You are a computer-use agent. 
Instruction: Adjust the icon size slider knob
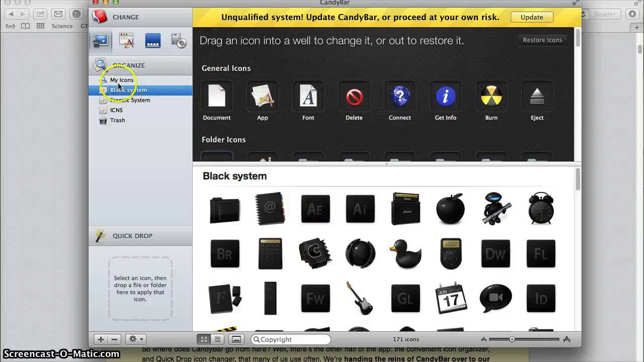512,339
